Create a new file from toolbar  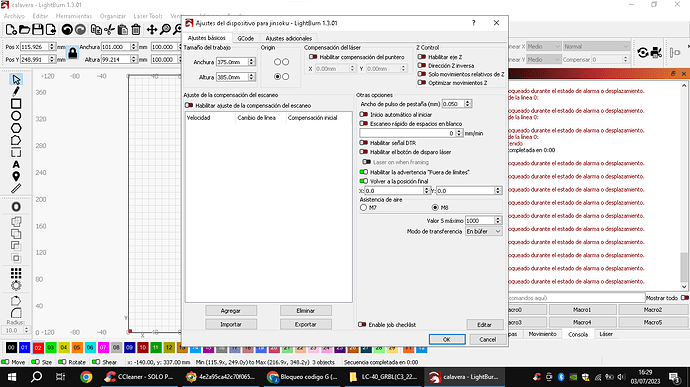(11, 29)
